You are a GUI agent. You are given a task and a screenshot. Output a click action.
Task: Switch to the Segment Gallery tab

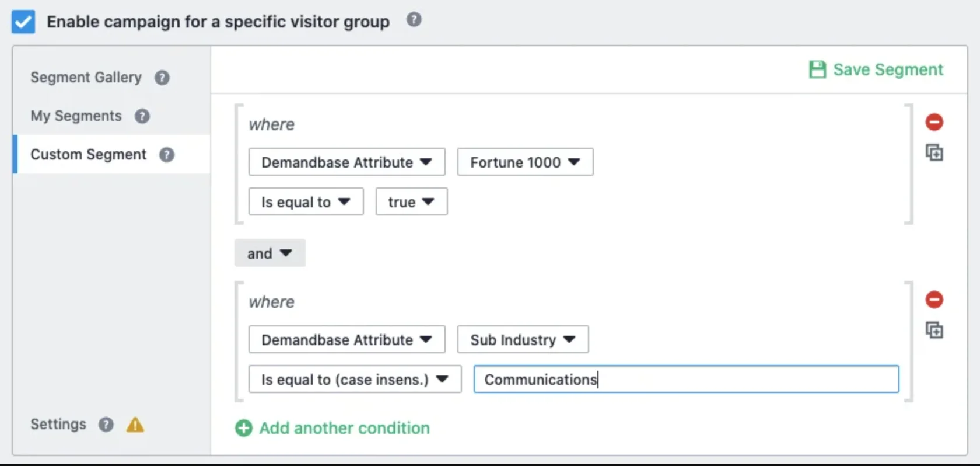point(86,78)
